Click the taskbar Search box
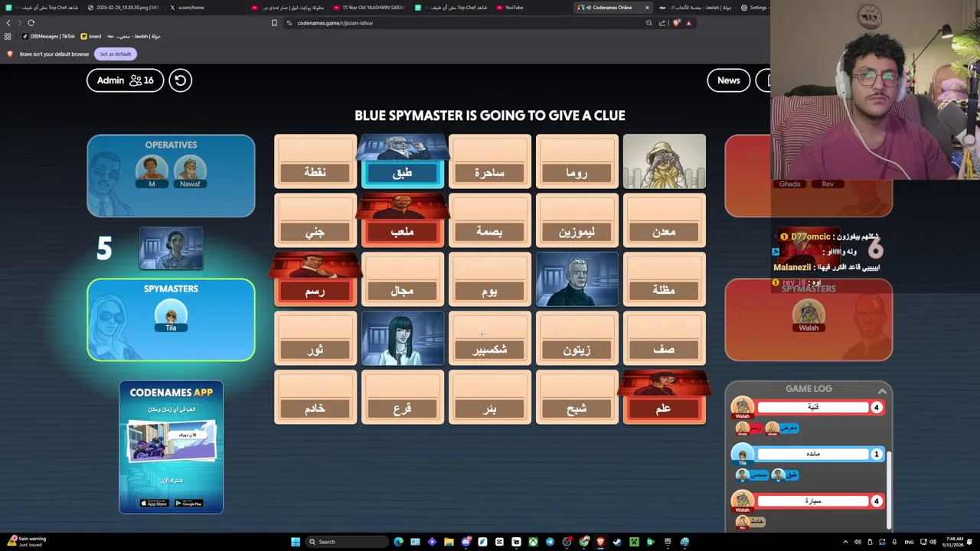 347,542
